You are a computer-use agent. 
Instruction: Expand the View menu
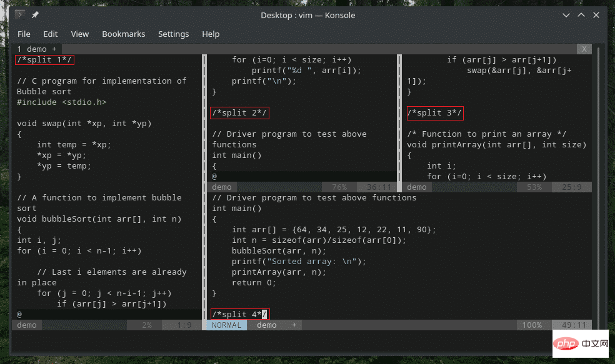coord(79,34)
